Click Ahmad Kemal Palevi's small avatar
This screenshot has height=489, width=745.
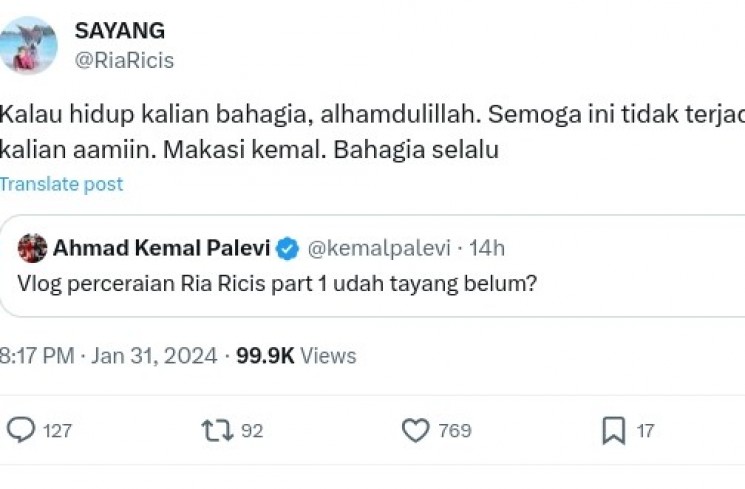coord(33,248)
